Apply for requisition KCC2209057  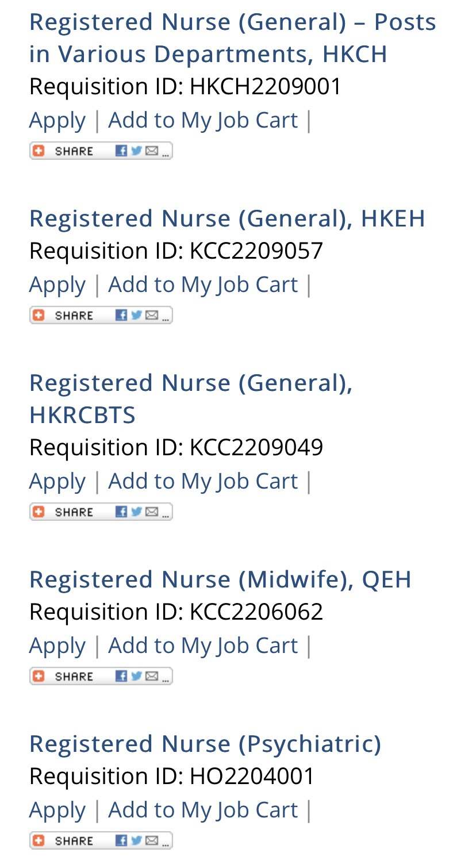57,285
